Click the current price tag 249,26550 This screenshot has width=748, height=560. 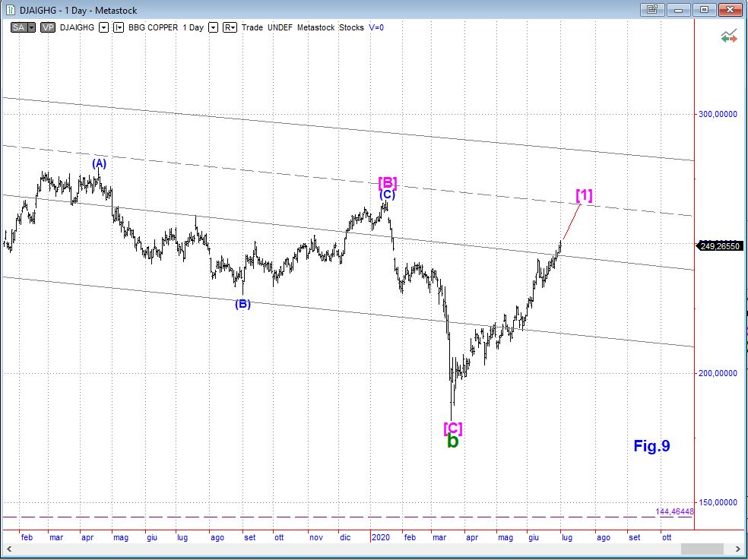[x=720, y=246]
